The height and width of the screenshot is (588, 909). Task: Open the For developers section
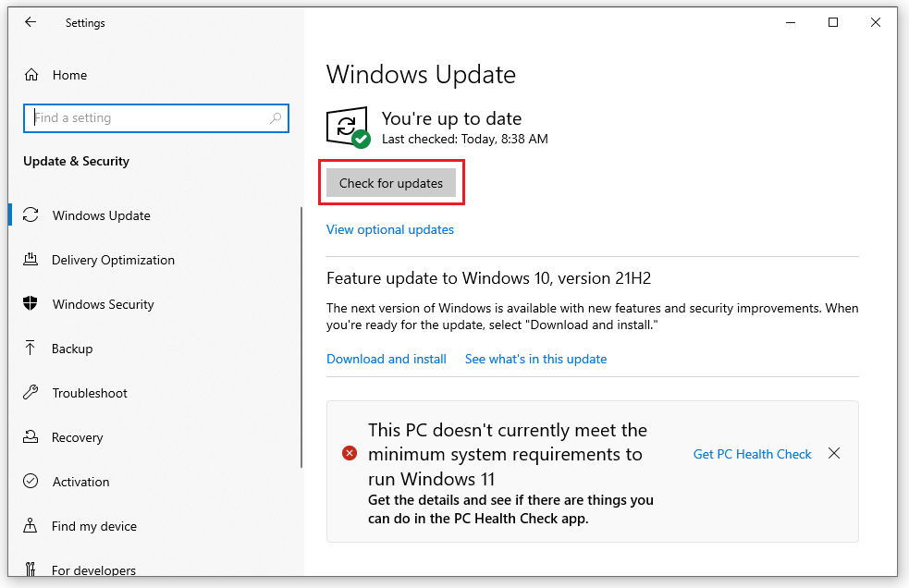(93, 570)
